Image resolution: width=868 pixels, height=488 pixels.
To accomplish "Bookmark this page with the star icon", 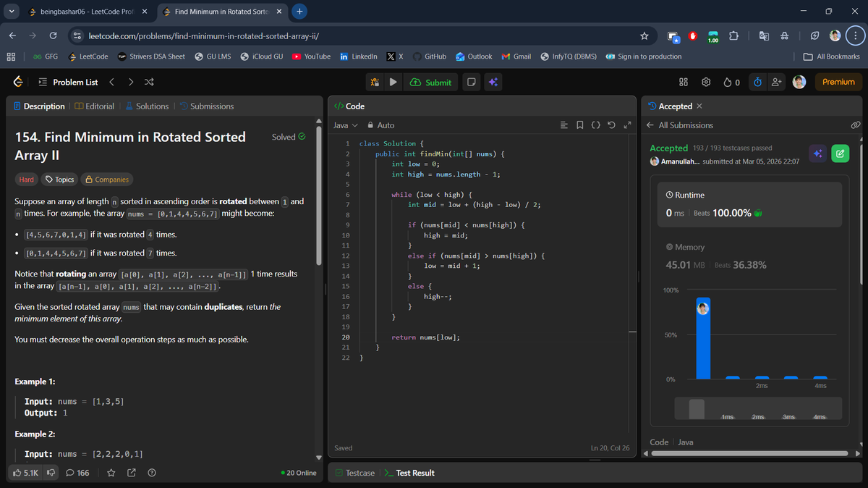I will click(644, 35).
